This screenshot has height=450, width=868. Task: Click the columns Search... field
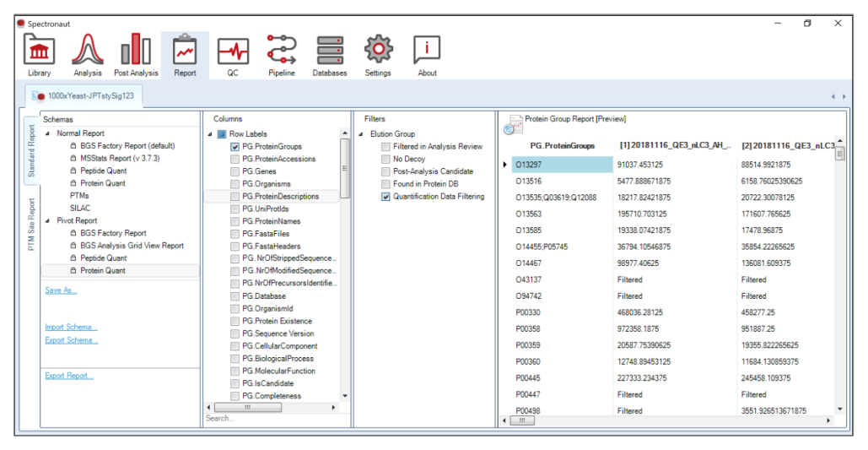pos(278,419)
